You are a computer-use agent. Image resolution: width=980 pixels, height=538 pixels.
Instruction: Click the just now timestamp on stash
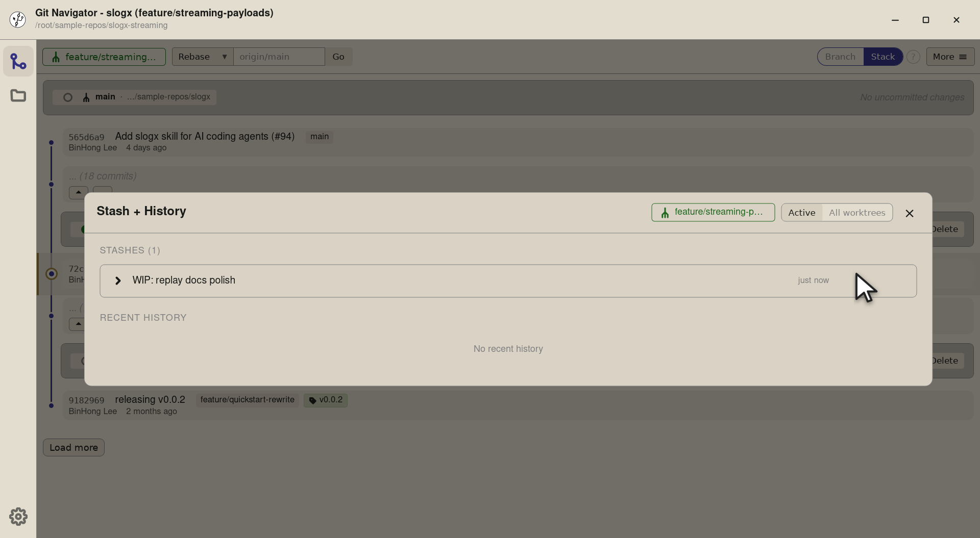tap(813, 280)
